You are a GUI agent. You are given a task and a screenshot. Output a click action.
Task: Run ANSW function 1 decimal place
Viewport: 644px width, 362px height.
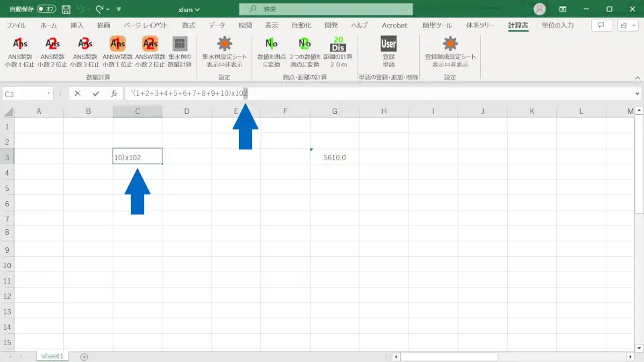pos(117,52)
